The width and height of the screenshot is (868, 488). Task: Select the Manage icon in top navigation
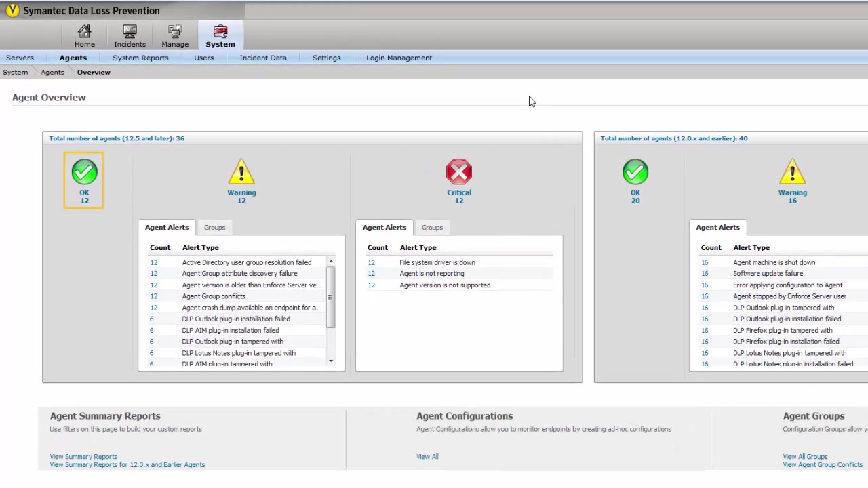(x=175, y=32)
